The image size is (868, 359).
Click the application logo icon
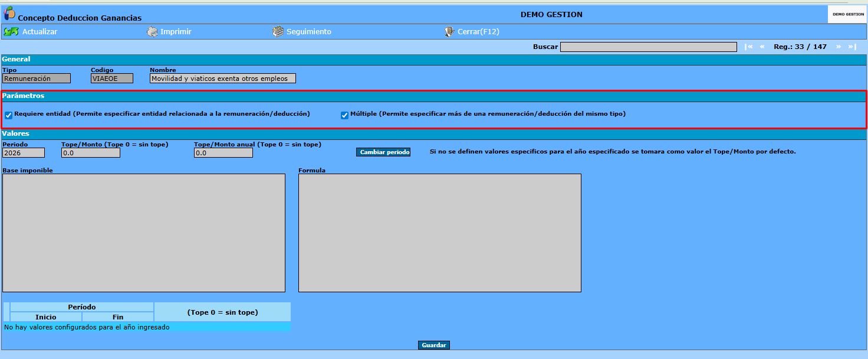pyautogui.click(x=9, y=14)
